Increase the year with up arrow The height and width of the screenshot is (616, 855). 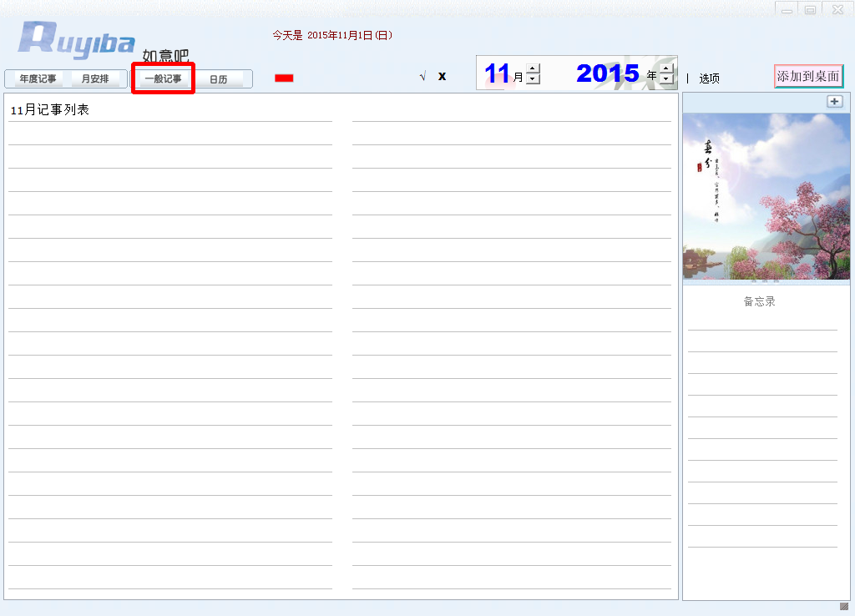(666, 68)
